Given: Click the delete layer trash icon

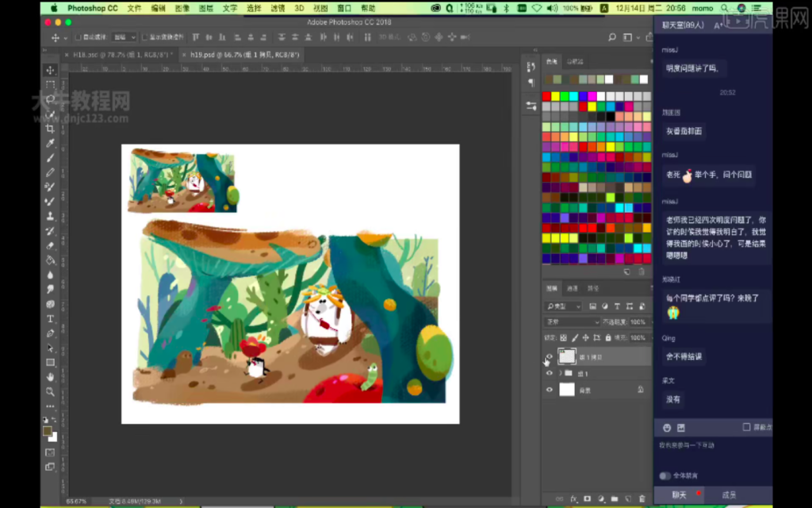Looking at the screenshot, I should [x=642, y=498].
